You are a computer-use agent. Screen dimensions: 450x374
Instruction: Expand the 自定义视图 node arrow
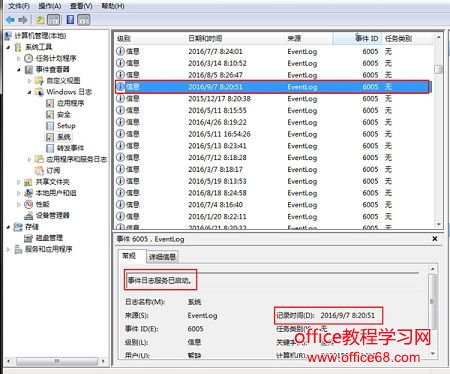pyautogui.click(x=29, y=81)
